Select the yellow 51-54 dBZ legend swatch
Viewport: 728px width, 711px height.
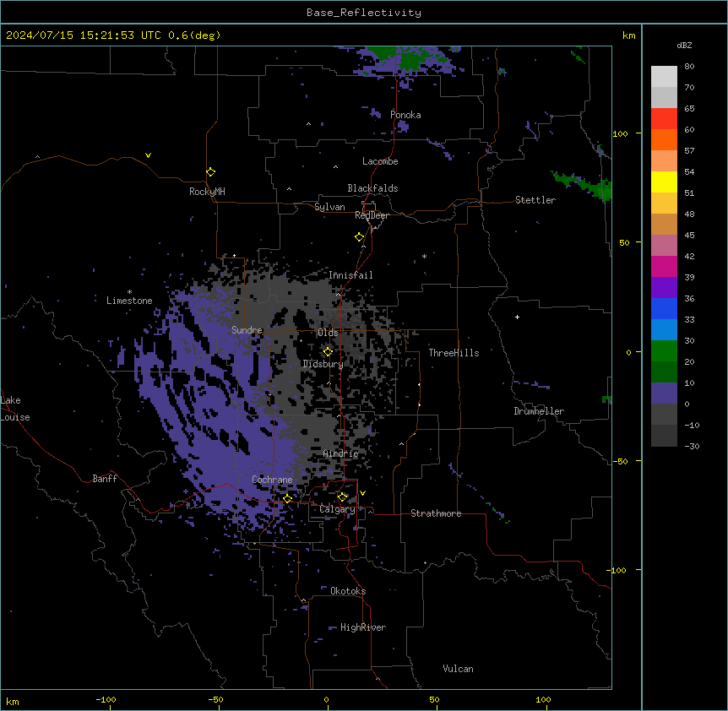[664, 182]
